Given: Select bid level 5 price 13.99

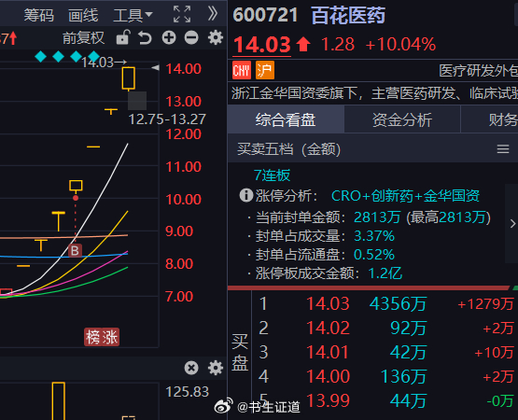Looking at the screenshot, I should pyautogui.click(x=328, y=400).
